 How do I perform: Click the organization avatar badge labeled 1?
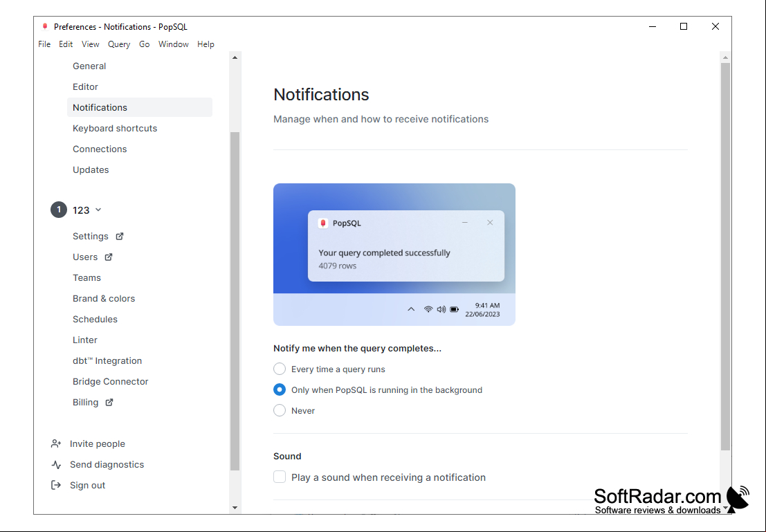(x=59, y=210)
